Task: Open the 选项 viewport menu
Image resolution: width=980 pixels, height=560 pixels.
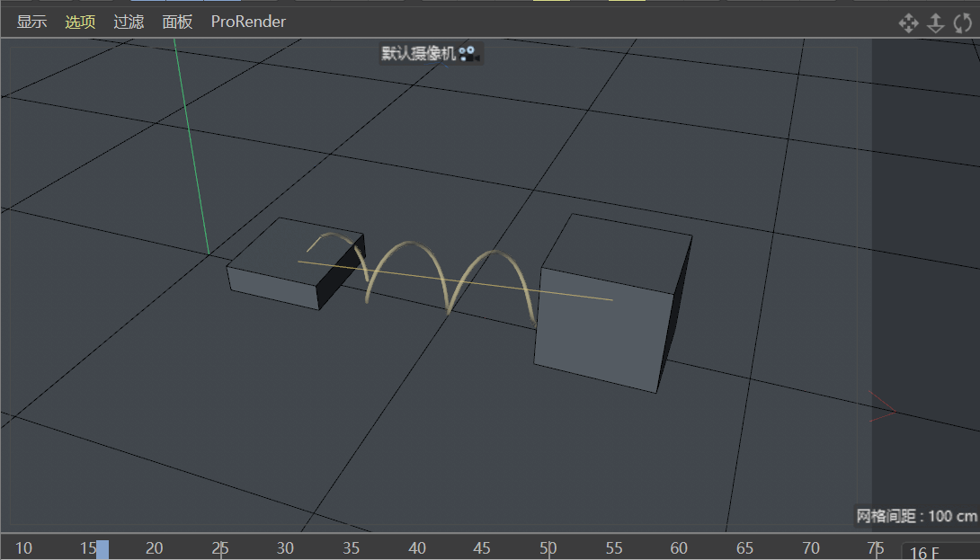Action: click(x=80, y=22)
